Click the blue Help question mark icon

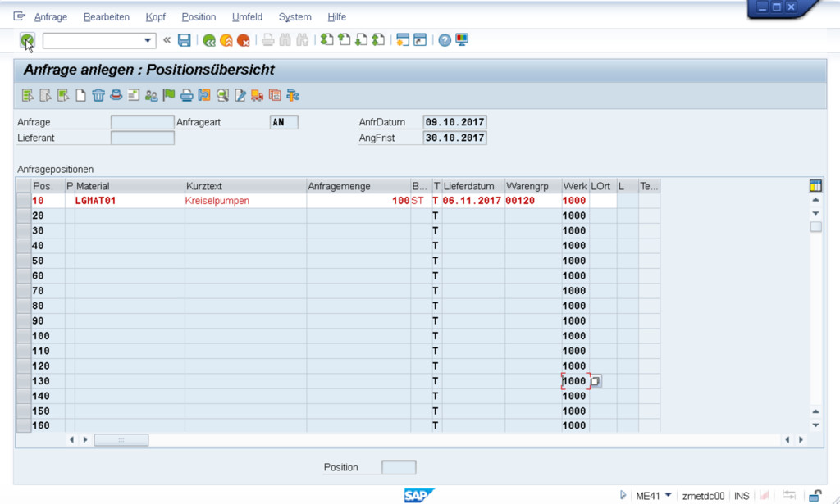coord(445,40)
